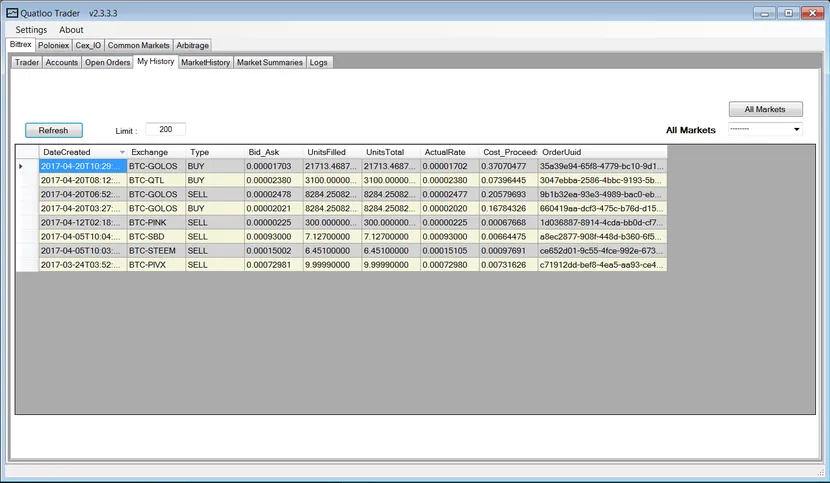
Task: Select the row header arrow of first row
Action: pyautogui.click(x=27, y=166)
